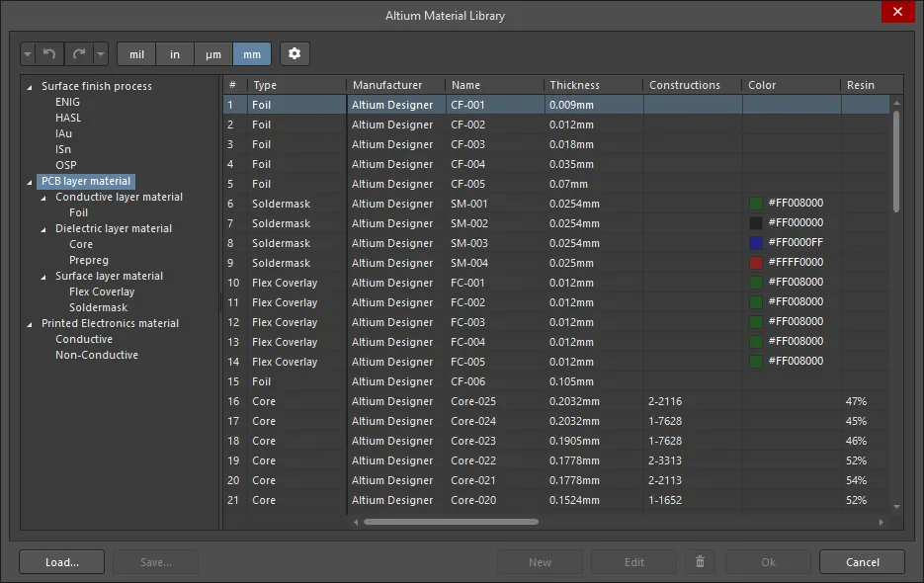Screen dimensions: 924x583
Task: Open dropdown arrow left of undo
Action: click(27, 54)
